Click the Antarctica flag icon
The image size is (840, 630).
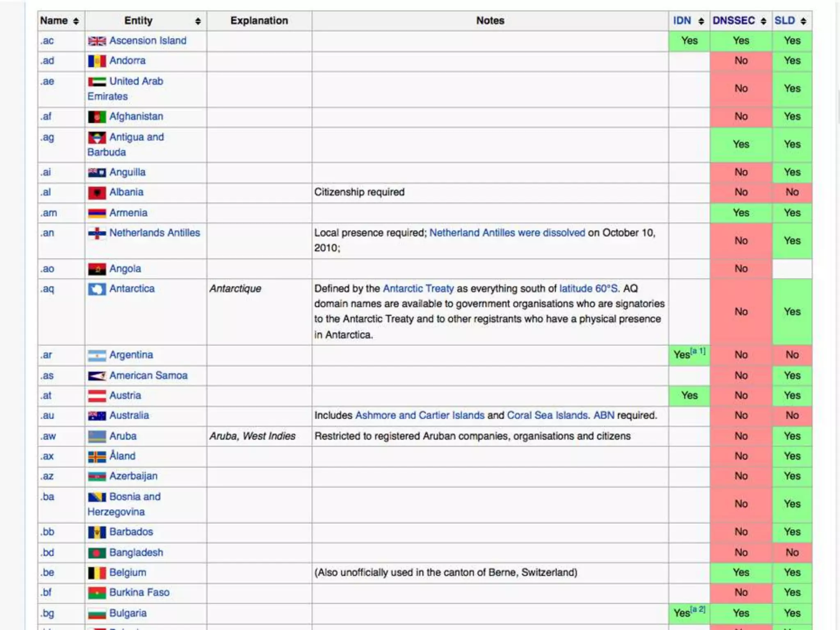97,289
